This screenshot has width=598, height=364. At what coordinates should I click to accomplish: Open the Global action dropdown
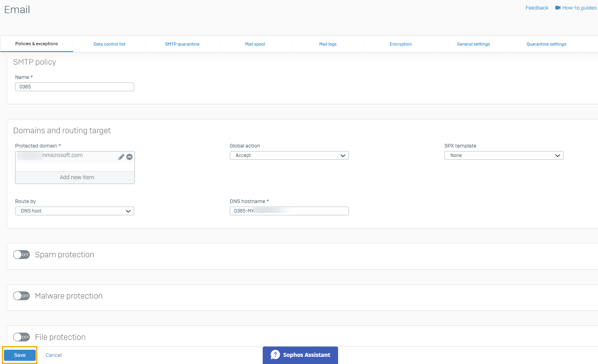click(x=289, y=155)
